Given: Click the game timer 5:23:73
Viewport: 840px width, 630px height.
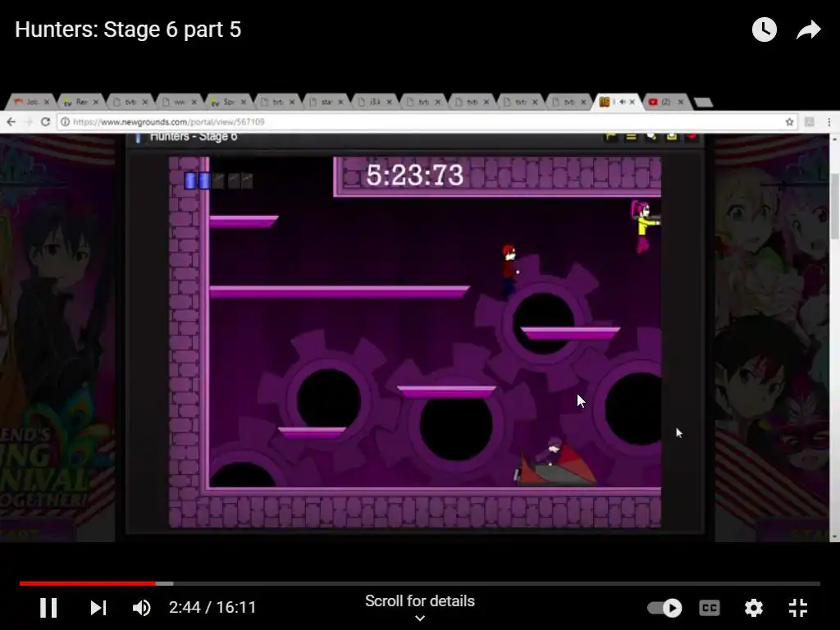Looking at the screenshot, I should click(414, 176).
